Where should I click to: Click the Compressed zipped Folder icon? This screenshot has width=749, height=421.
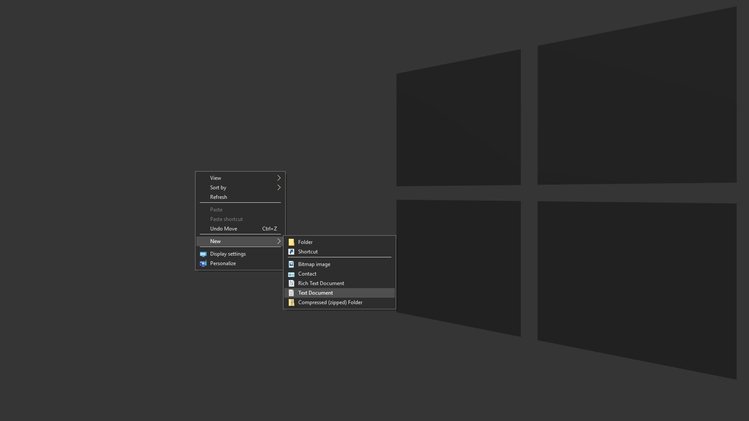(291, 302)
